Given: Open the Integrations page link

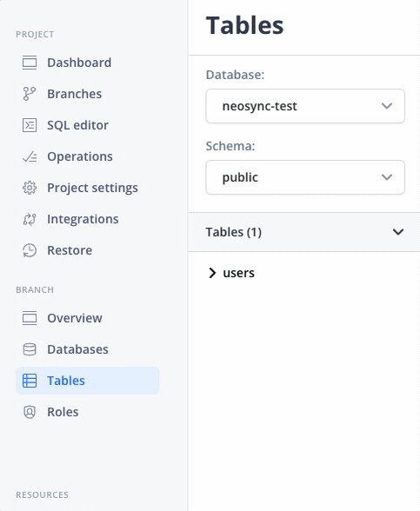Looking at the screenshot, I should [83, 219].
